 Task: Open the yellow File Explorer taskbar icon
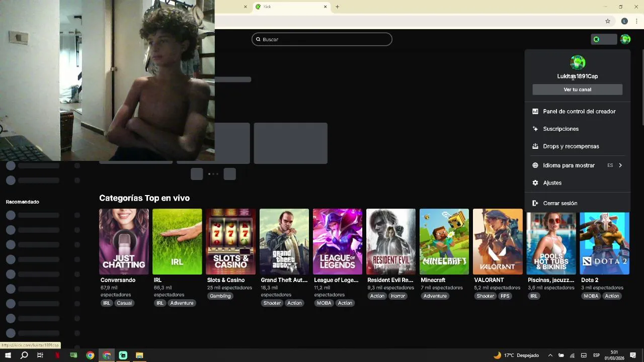pyautogui.click(x=139, y=355)
